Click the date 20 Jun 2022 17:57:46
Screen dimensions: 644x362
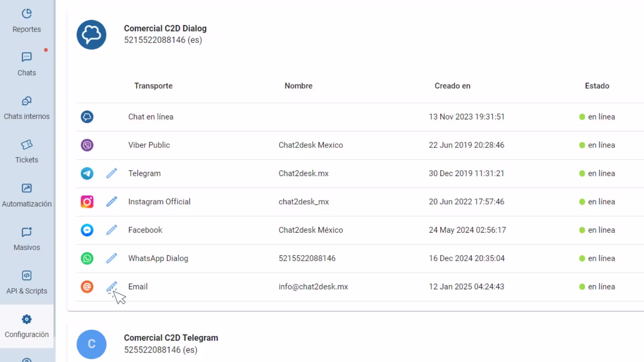click(467, 202)
